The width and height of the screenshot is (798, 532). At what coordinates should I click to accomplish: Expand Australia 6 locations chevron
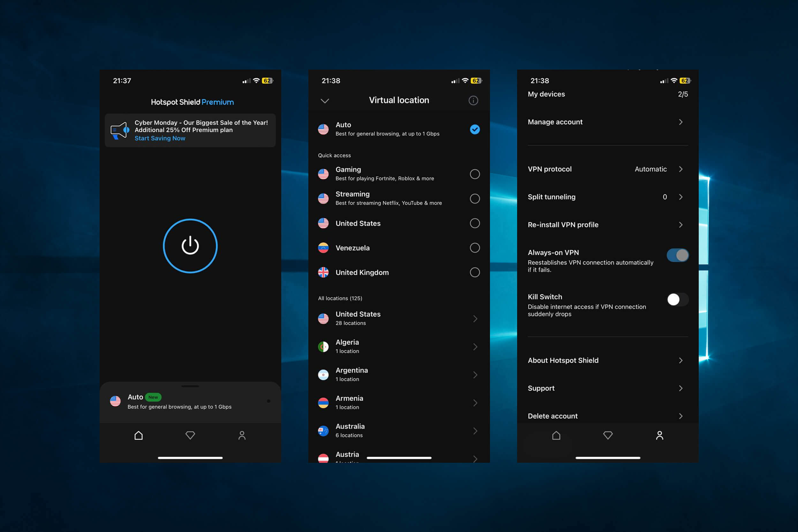pyautogui.click(x=475, y=431)
